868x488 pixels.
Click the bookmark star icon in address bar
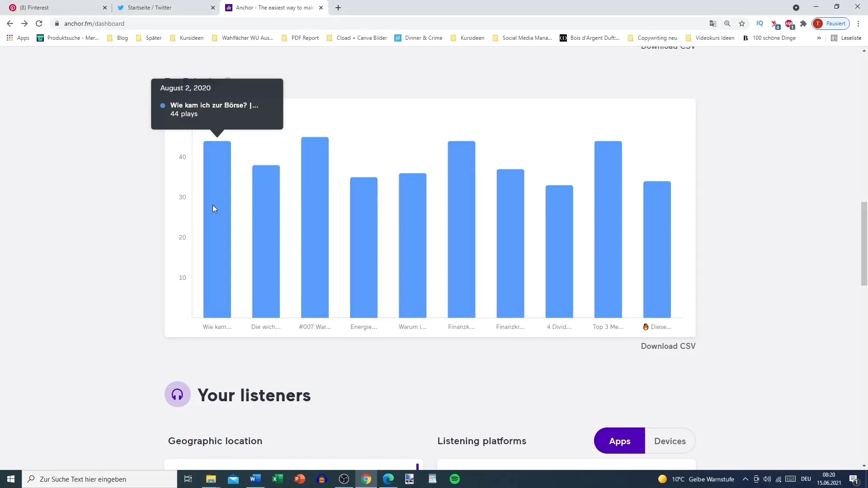tap(741, 23)
